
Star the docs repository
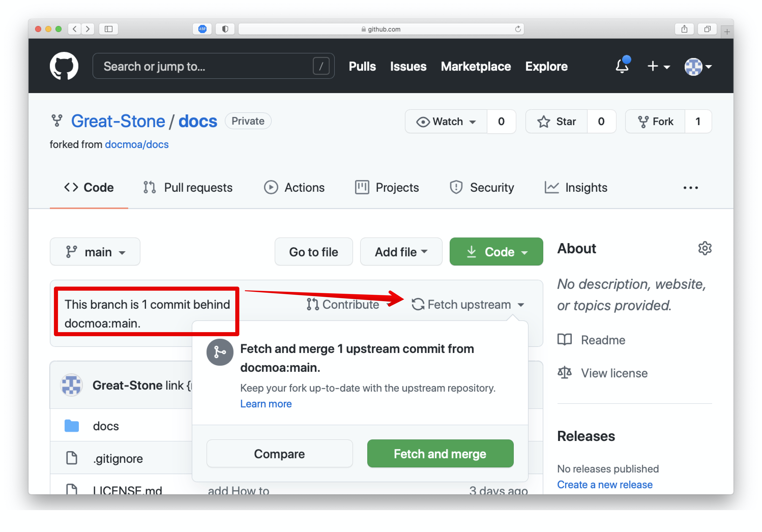[556, 122]
